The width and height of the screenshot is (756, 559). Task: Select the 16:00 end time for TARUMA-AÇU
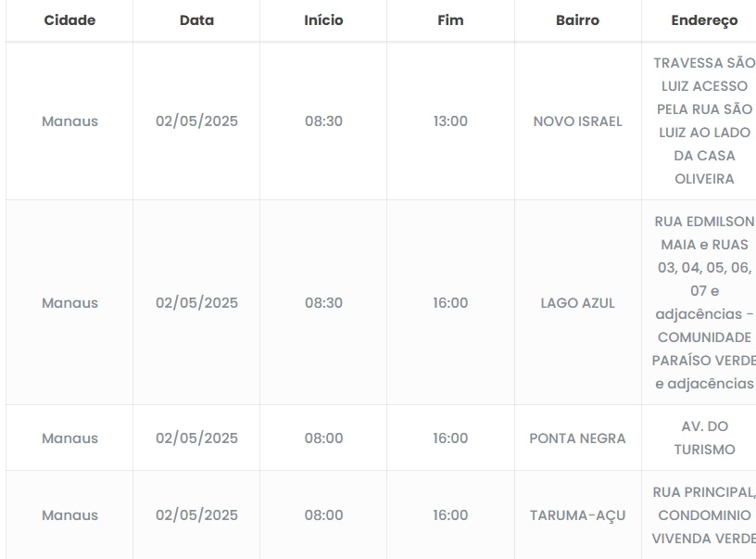450,515
